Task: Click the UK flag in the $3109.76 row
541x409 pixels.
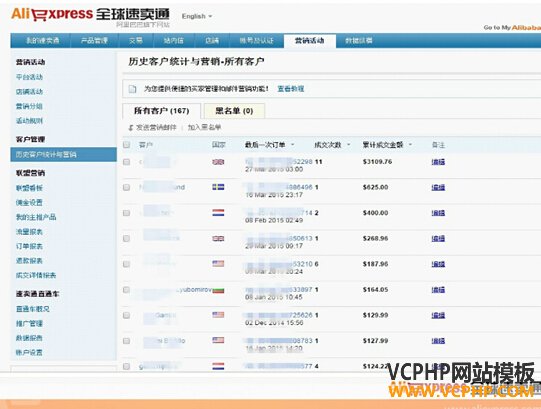Action: [218, 162]
